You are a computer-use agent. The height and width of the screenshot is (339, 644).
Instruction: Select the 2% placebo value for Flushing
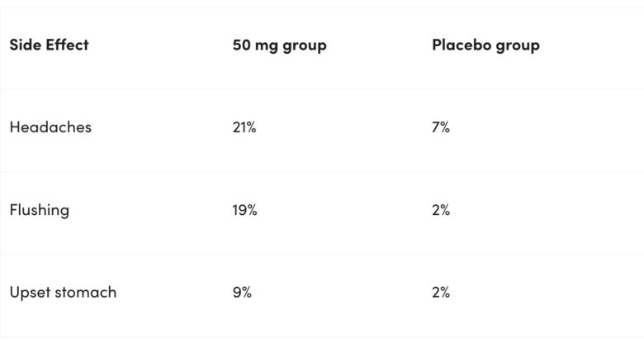click(x=441, y=210)
